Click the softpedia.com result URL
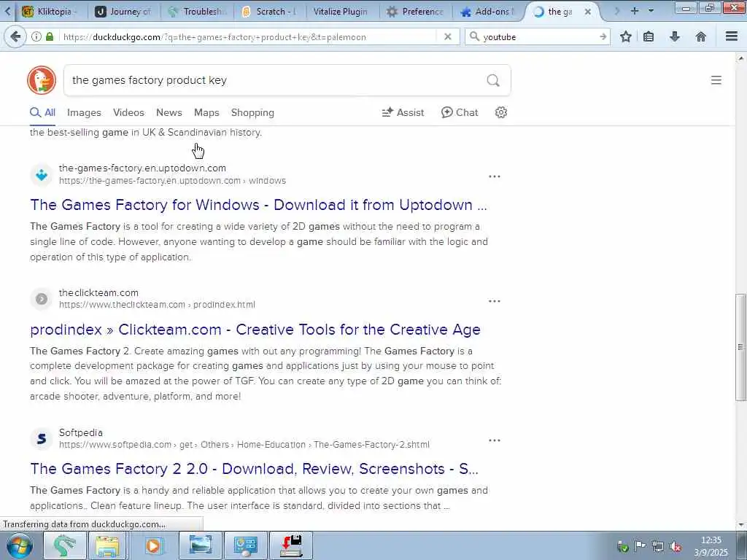 [x=244, y=444]
